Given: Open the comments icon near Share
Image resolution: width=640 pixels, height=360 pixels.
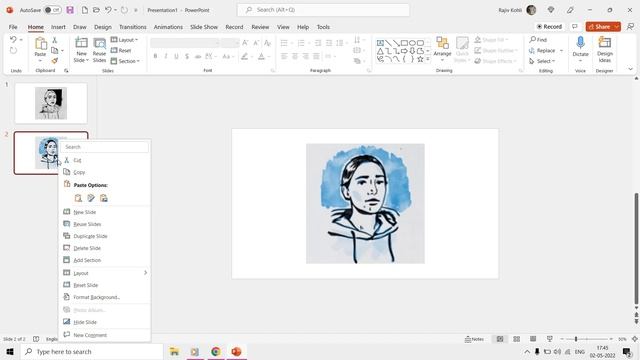Looking at the screenshot, I should [575, 27].
